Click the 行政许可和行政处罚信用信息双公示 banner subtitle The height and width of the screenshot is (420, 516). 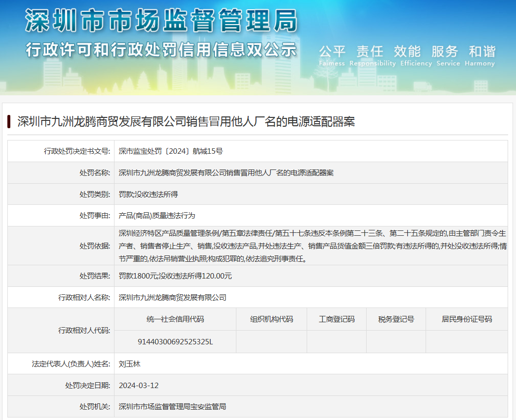(x=161, y=50)
